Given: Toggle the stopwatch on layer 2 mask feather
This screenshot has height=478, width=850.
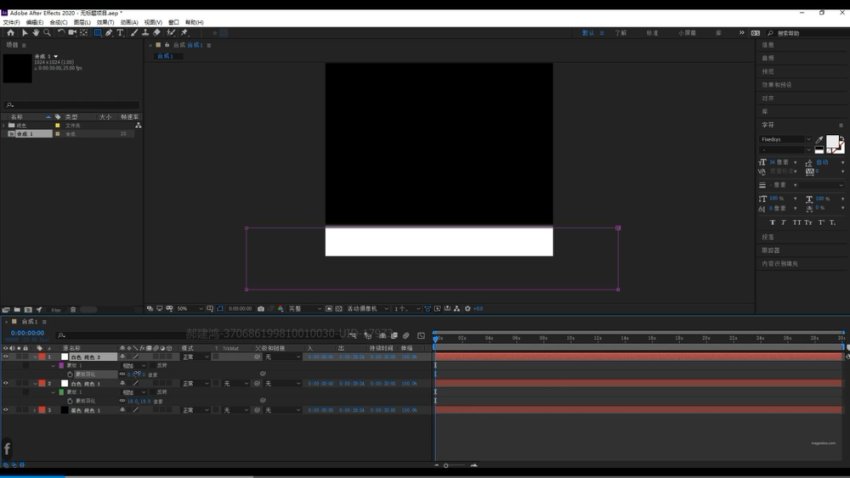Looking at the screenshot, I should [x=70, y=401].
